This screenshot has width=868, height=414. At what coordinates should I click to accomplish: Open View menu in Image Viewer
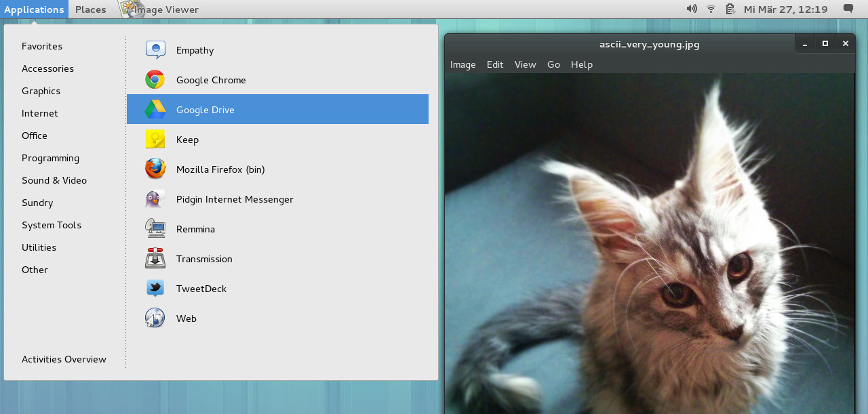[x=526, y=64]
